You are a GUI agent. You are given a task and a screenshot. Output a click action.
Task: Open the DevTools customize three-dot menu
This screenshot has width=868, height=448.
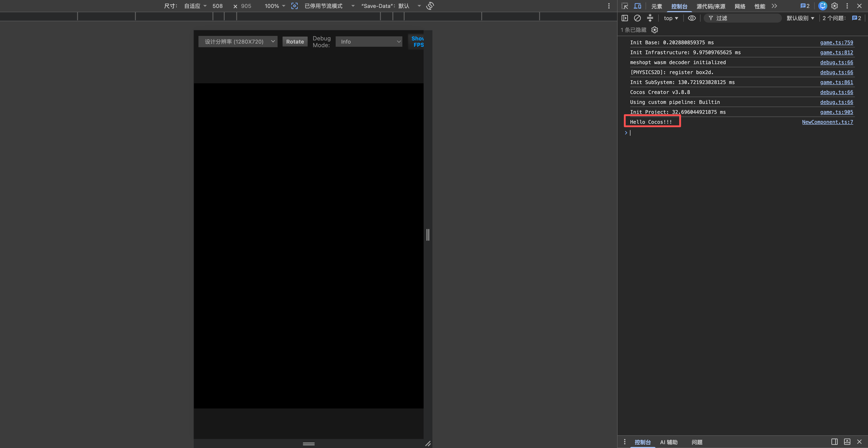847,6
